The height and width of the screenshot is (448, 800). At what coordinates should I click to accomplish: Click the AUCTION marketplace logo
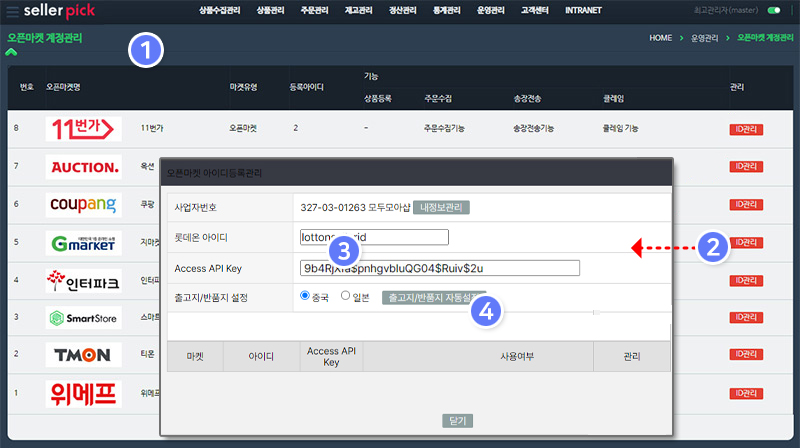pyautogui.click(x=84, y=166)
